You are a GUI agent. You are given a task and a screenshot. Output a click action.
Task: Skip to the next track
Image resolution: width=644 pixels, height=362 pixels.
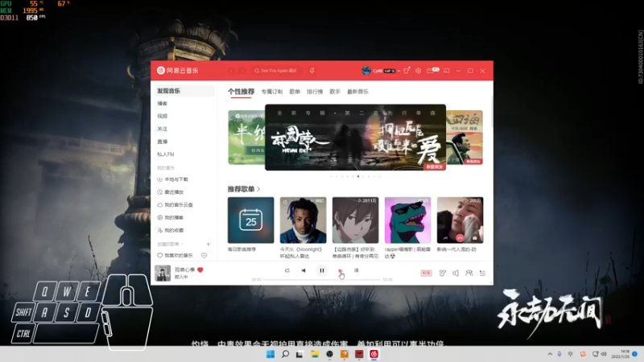coord(340,270)
